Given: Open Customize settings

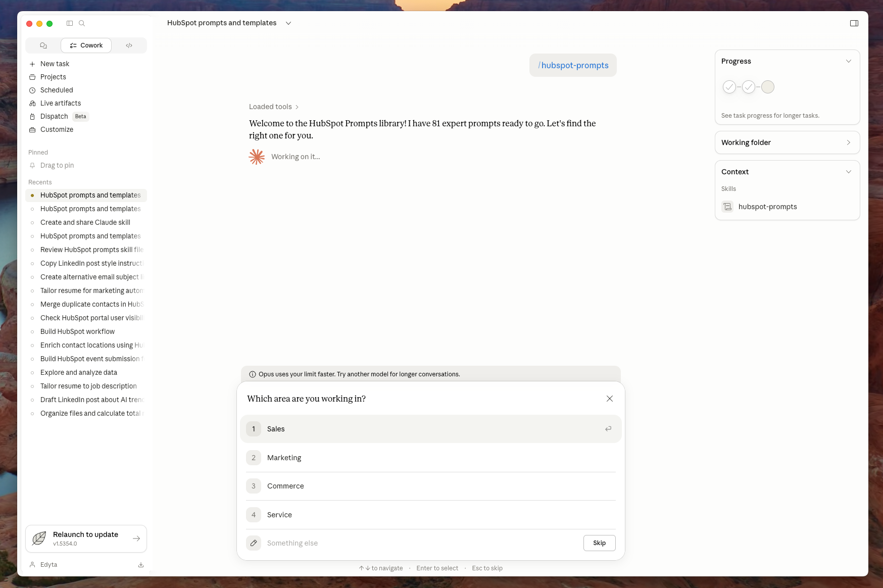Looking at the screenshot, I should [x=86, y=129].
